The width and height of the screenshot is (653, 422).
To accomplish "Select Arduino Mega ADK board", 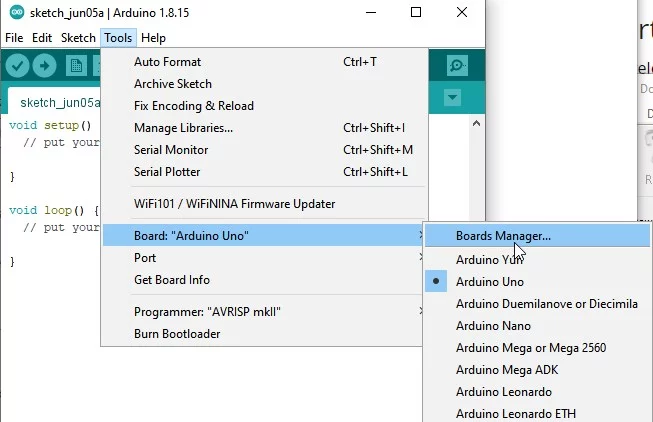I will 538,370.
